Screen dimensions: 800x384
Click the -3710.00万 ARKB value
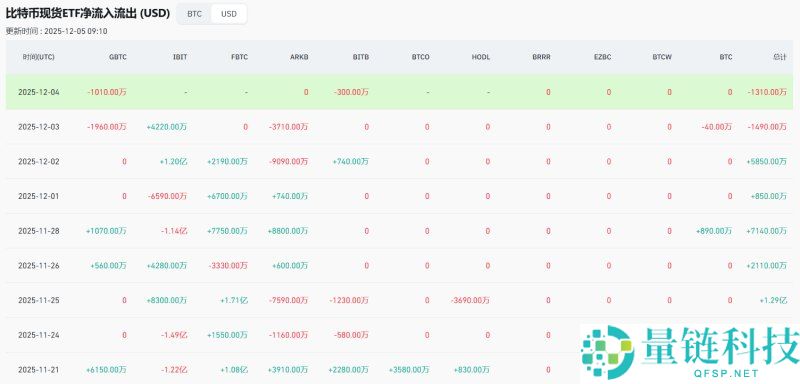(x=288, y=126)
